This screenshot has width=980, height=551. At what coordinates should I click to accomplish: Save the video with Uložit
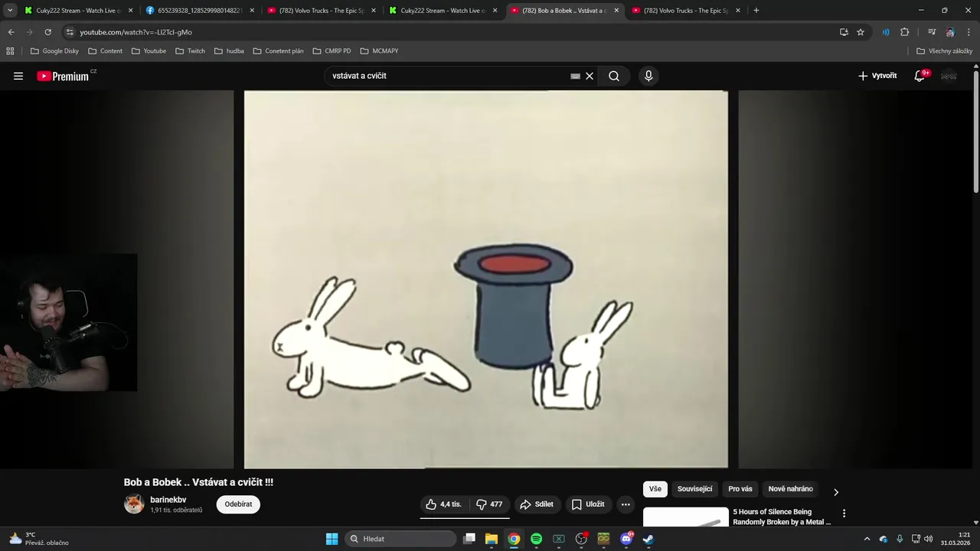[588, 504]
